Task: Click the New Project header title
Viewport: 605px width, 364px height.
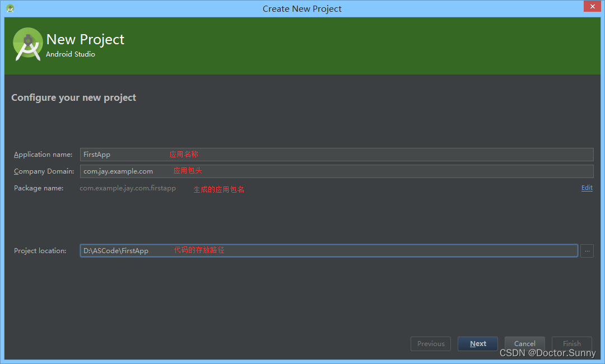Action: click(x=85, y=39)
